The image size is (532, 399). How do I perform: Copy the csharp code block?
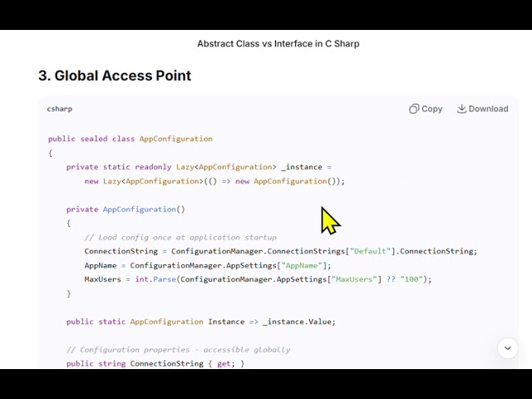pos(426,109)
